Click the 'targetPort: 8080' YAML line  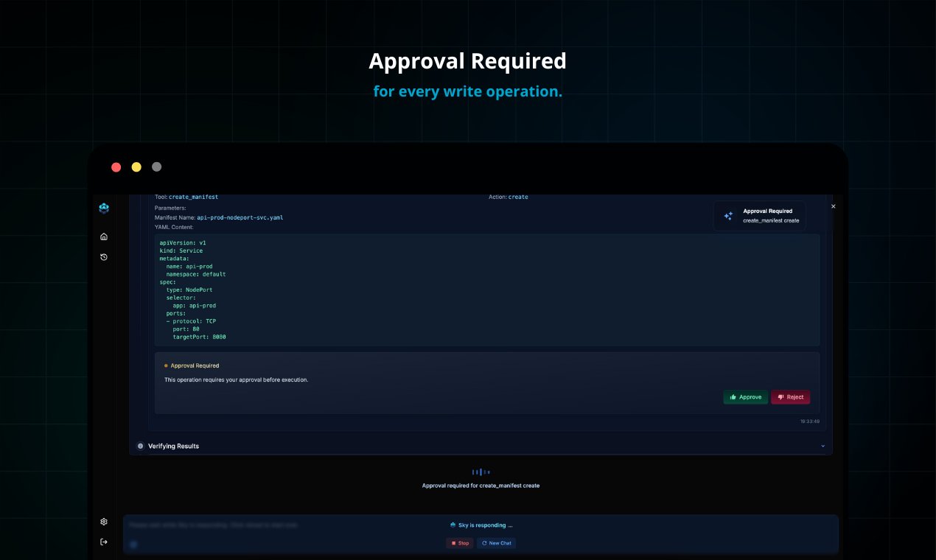pyautogui.click(x=199, y=337)
